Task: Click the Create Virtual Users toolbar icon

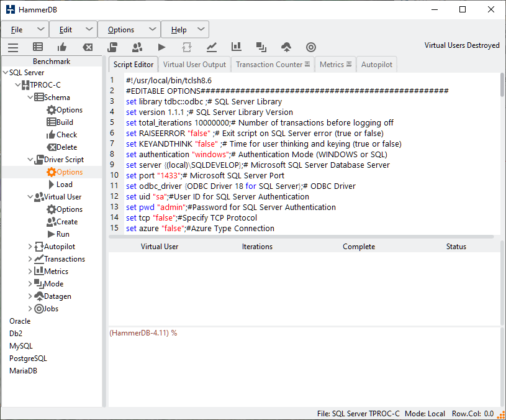Action: (137, 47)
